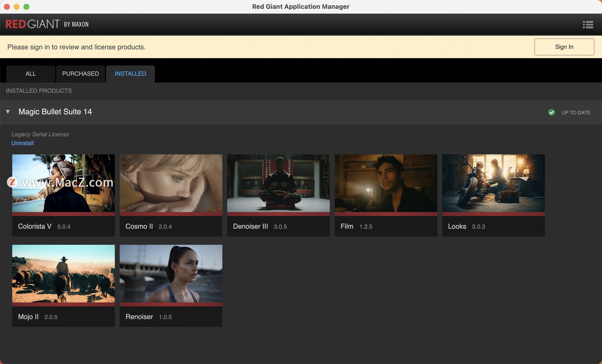Click version 2.0.5 next to Mojo II
602x364 pixels.
tap(51, 317)
